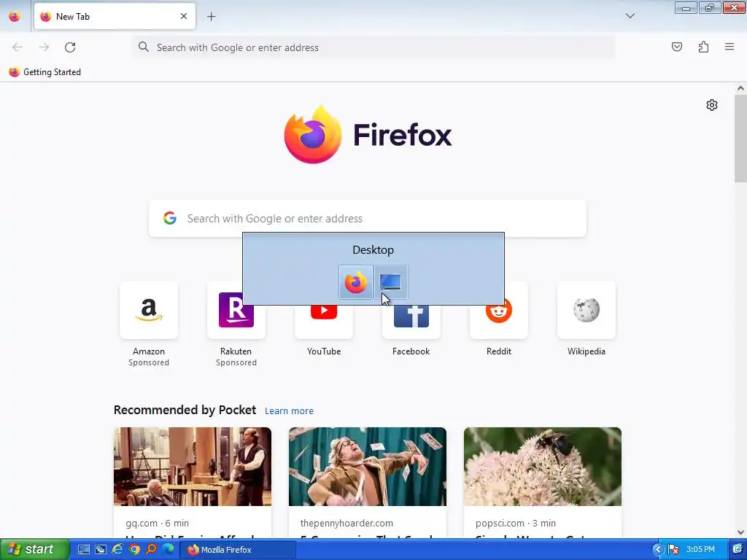Click the security alert flag tray icon
This screenshot has width=747, height=560.
pos(673,550)
